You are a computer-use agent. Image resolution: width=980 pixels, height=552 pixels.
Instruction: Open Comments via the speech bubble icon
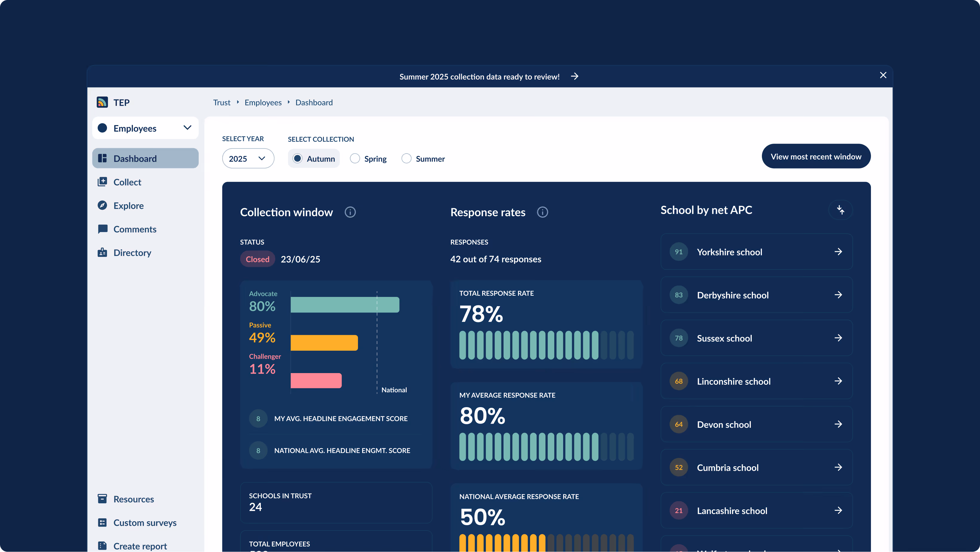pyautogui.click(x=102, y=229)
